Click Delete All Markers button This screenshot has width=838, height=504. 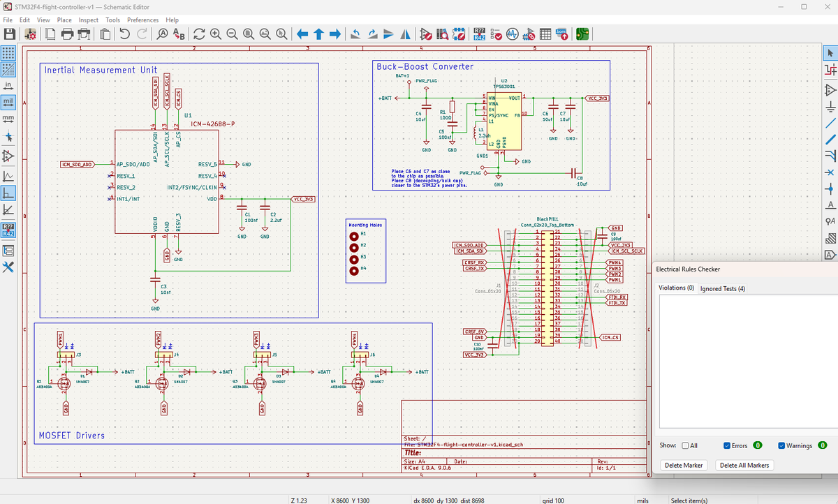(x=744, y=465)
